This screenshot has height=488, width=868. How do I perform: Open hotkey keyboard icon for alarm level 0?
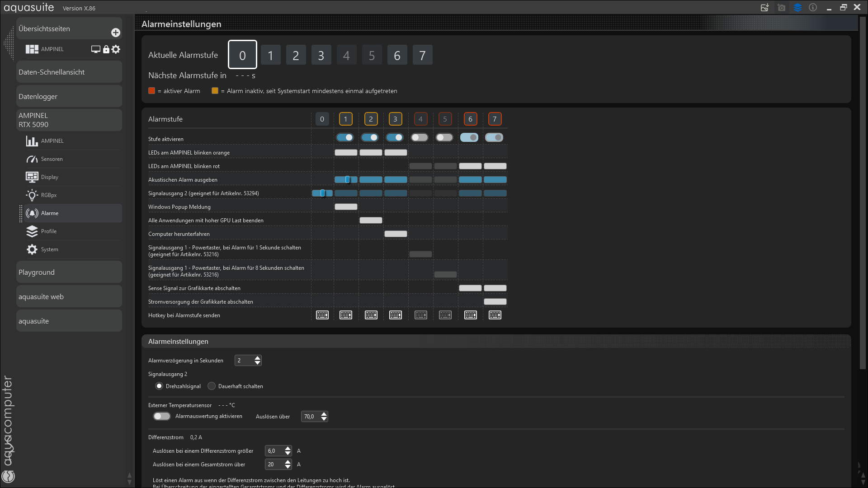click(322, 315)
